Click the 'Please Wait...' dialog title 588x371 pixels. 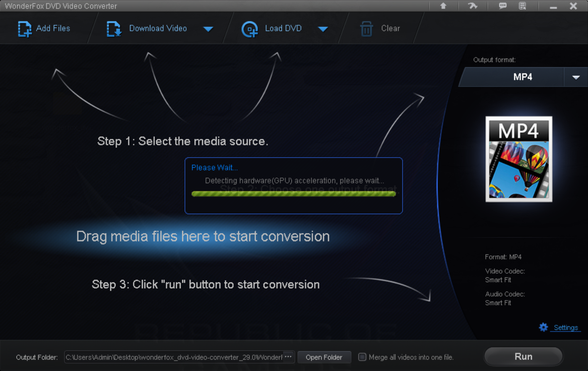[x=214, y=168]
